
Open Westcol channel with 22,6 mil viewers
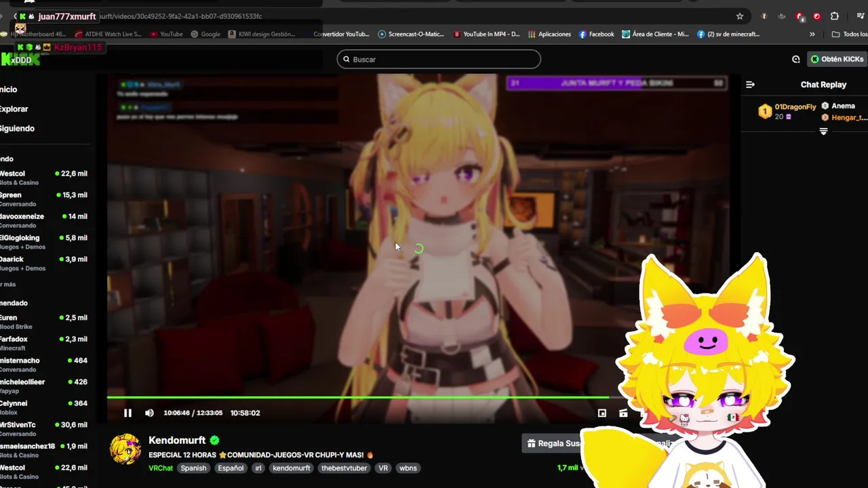coord(44,178)
